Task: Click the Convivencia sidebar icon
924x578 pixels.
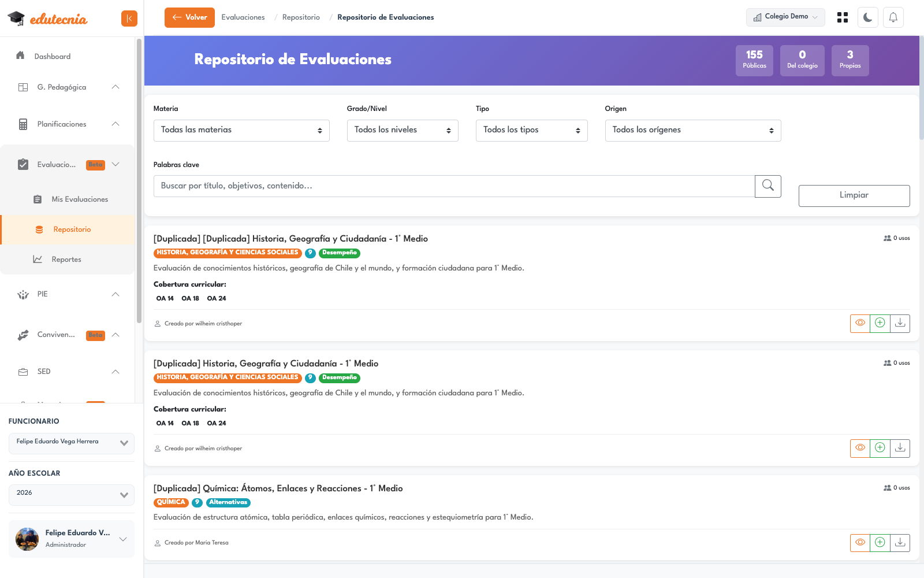Action: click(23, 335)
